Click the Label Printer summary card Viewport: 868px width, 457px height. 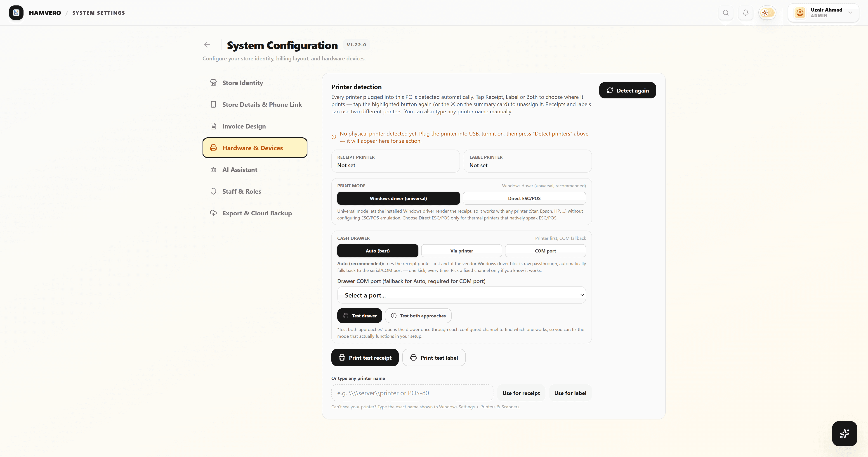pos(528,161)
